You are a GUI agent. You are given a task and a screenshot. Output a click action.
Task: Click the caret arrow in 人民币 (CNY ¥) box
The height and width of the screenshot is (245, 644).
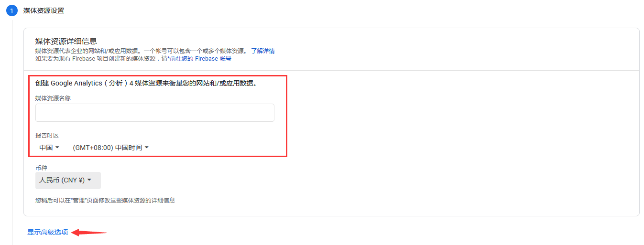[x=89, y=180]
